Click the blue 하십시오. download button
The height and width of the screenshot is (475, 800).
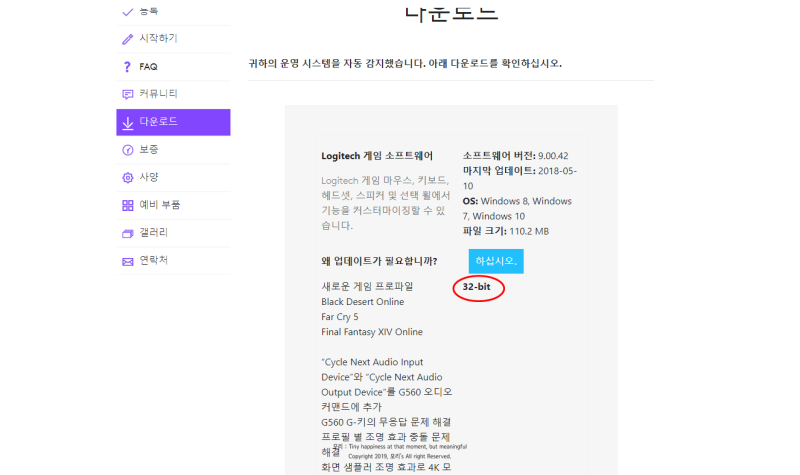496,261
